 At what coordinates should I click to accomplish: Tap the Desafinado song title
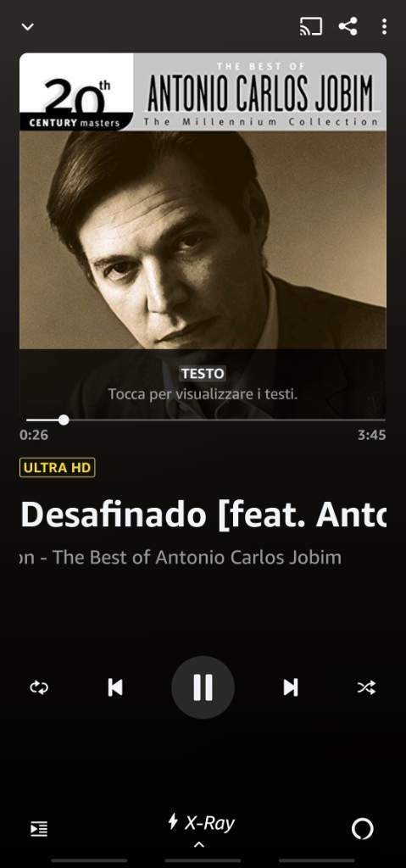203,515
